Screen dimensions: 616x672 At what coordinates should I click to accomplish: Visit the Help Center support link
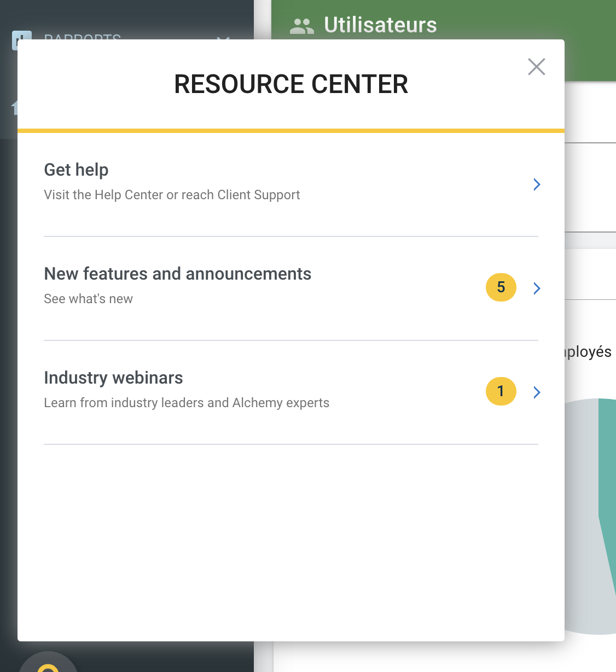click(172, 195)
